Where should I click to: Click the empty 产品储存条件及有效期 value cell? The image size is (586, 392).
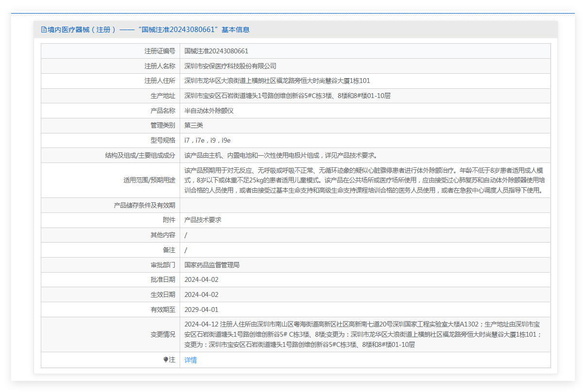click(365, 205)
